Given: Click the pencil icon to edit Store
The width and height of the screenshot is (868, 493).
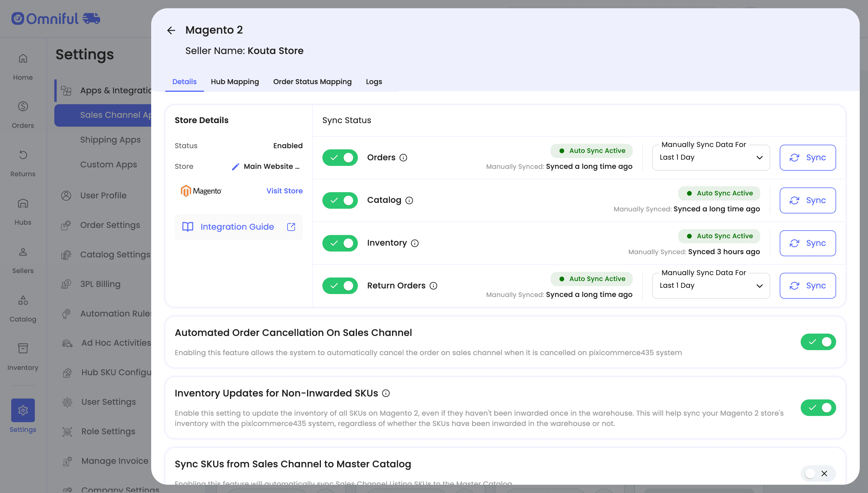Looking at the screenshot, I should [235, 166].
